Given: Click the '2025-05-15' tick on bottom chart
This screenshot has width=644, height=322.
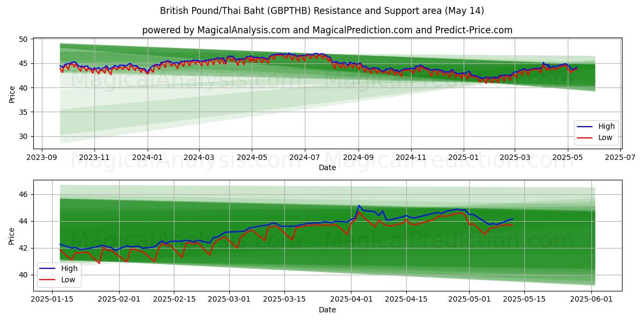Looking at the screenshot, I should (524, 300).
